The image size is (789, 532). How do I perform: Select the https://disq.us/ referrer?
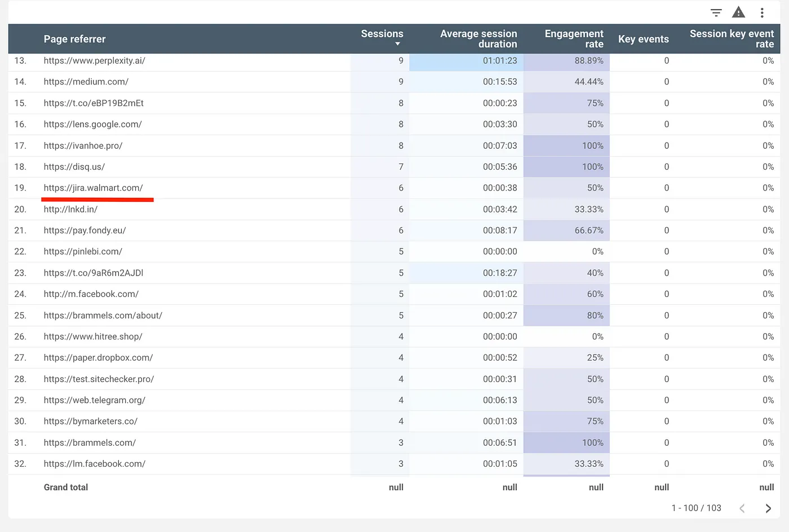(74, 167)
